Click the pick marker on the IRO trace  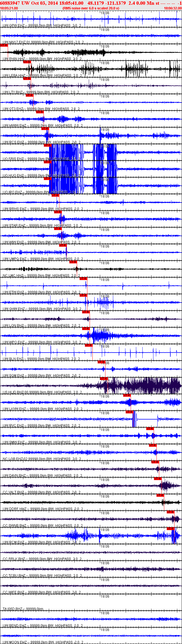(47, 178)
